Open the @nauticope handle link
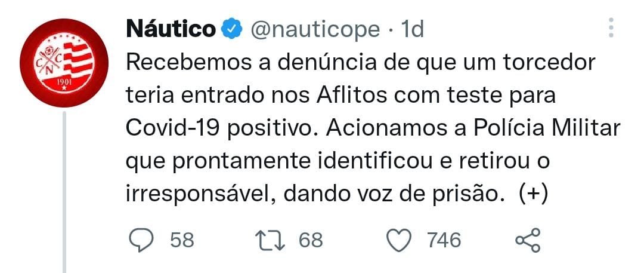Viewport: 644px width, 273px height. click(x=315, y=30)
